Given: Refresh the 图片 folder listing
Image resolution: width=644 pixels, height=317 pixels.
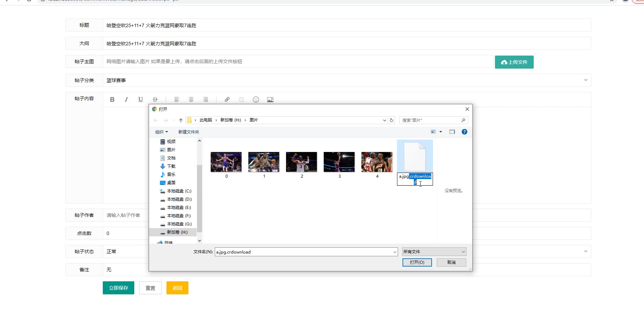Looking at the screenshot, I should tap(392, 120).
